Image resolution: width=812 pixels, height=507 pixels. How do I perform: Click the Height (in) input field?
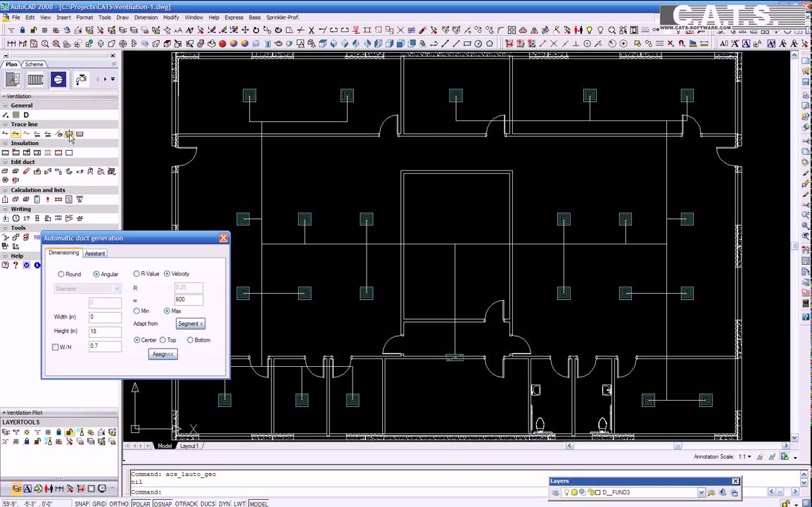pyautogui.click(x=105, y=331)
